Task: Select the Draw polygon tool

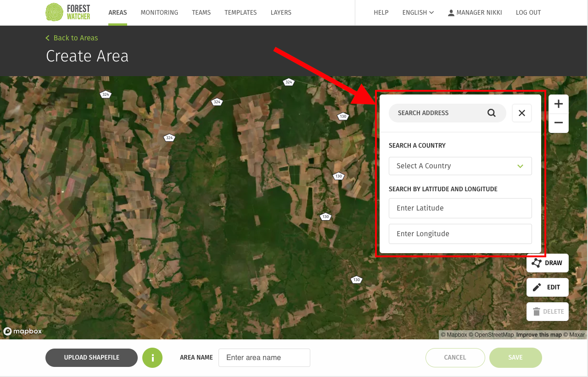Action: tap(547, 263)
